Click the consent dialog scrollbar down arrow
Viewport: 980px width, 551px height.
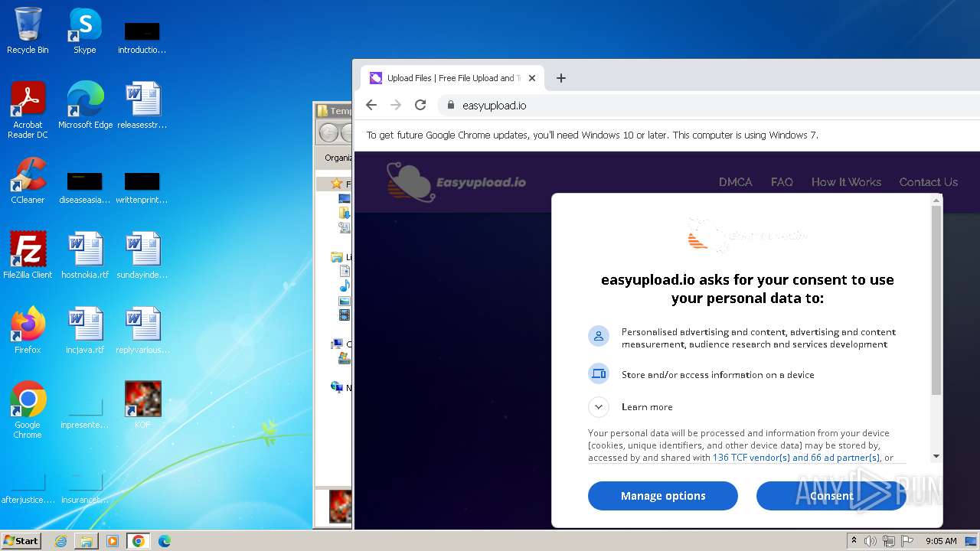click(x=936, y=456)
